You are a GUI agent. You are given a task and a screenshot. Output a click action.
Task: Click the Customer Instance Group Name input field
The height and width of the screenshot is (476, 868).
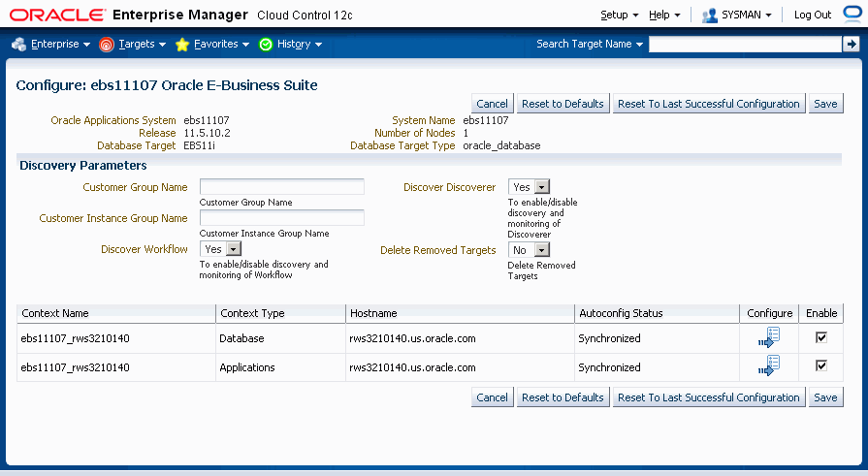[282, 217]
